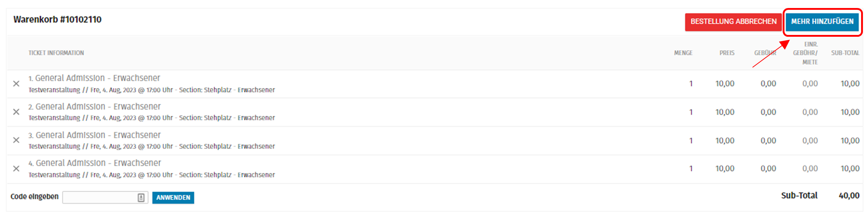Remove ticket 3 using its X icon
The height and width of the screenshot is (219, 868).
[x=16, y=140]
